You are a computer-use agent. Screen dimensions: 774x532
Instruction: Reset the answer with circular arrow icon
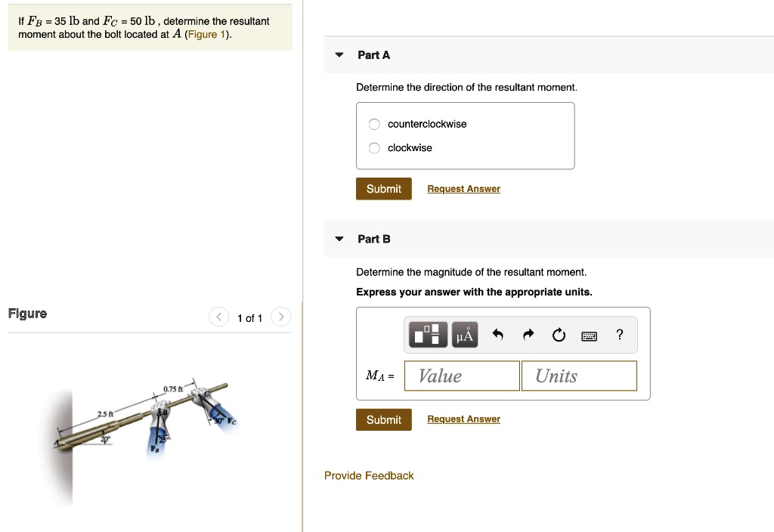559,335
